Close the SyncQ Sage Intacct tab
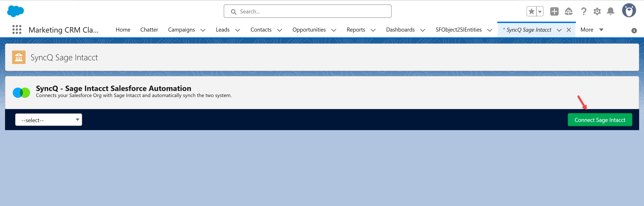 [569, 30]
